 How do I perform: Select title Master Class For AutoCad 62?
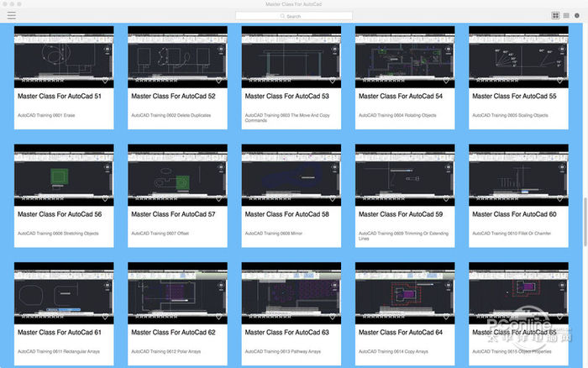(x=173, y=333)
